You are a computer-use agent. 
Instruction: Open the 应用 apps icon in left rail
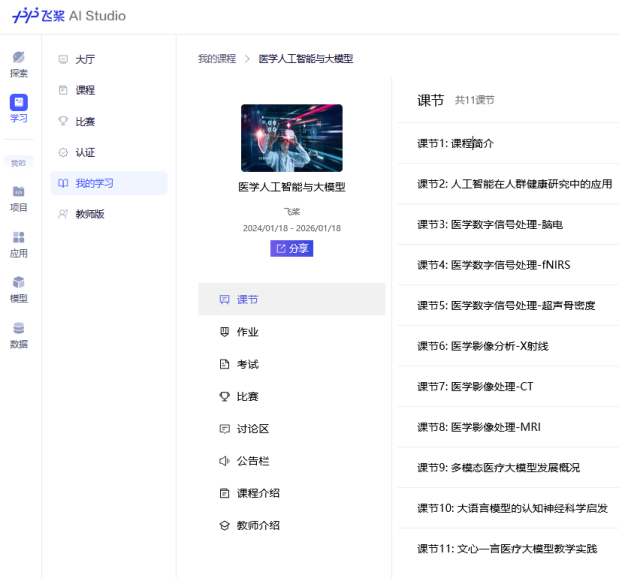coord(19,237)
